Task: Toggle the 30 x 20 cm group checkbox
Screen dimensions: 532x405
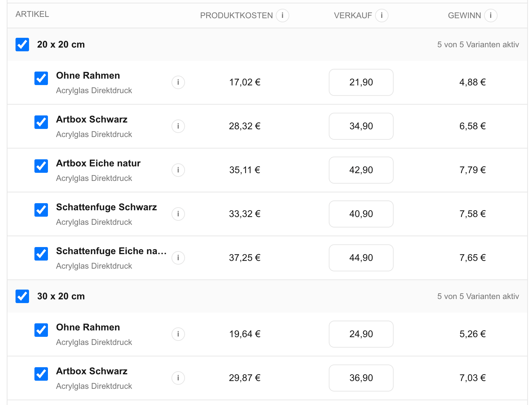Action: [22, 296]
